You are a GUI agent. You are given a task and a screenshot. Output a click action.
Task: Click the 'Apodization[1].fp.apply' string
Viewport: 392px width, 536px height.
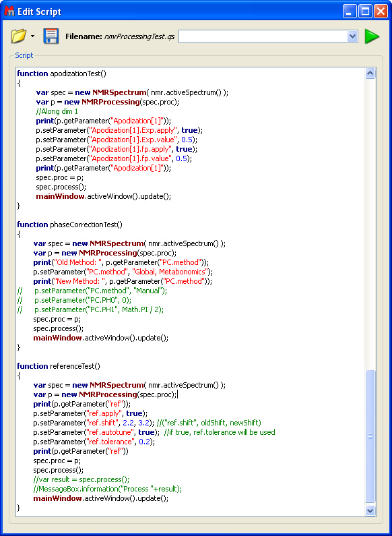pos(130,149)
